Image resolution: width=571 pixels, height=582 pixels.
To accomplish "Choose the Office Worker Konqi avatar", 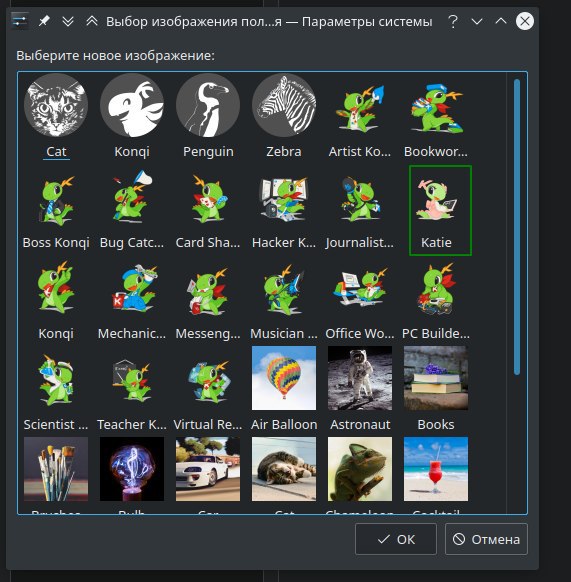I will [360, 287].
